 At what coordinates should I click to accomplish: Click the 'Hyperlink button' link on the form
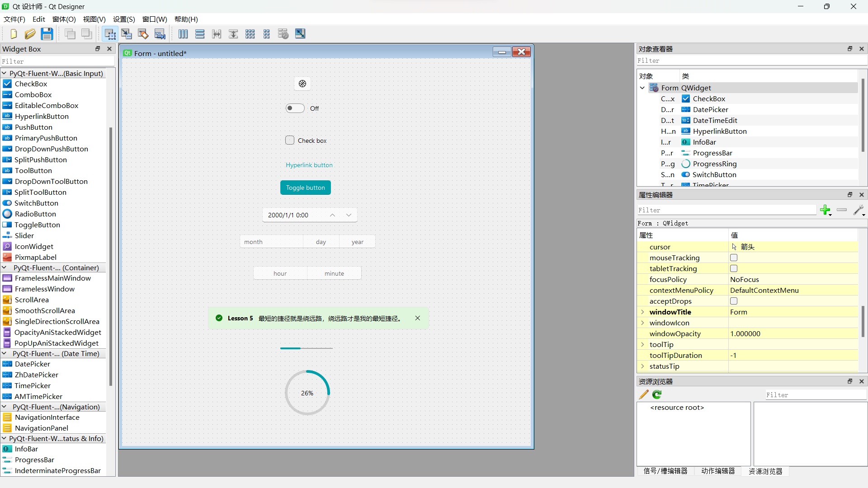point(309,165)
